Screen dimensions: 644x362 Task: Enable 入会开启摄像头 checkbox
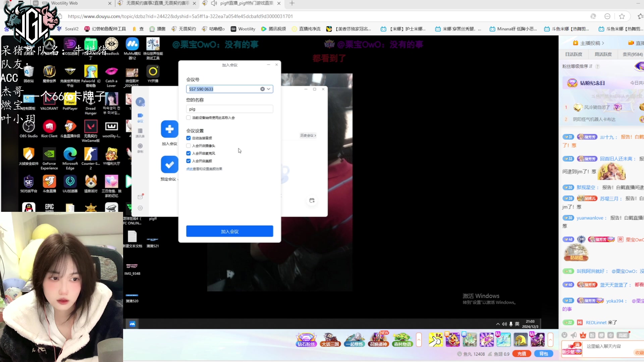coord(189,146)
